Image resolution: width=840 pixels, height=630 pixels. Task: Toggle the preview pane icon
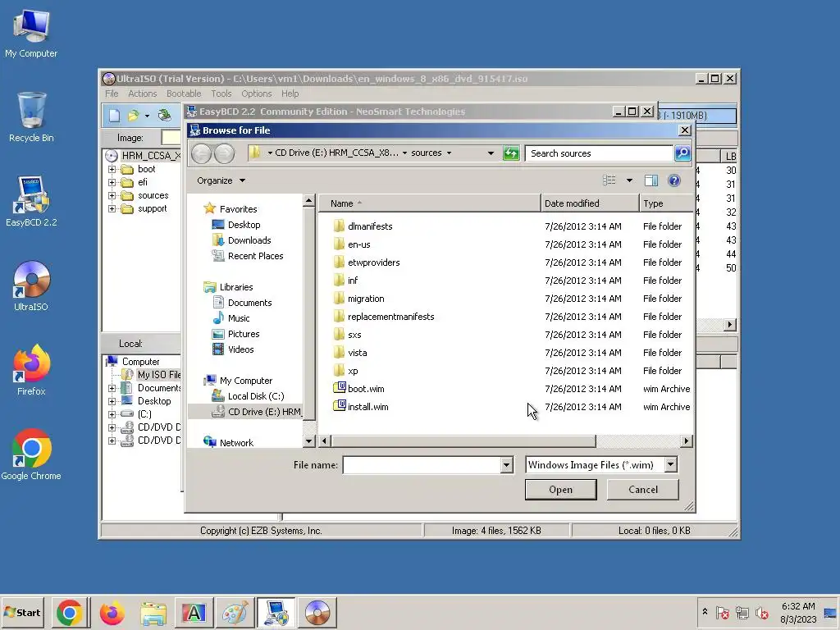(651, 180)
